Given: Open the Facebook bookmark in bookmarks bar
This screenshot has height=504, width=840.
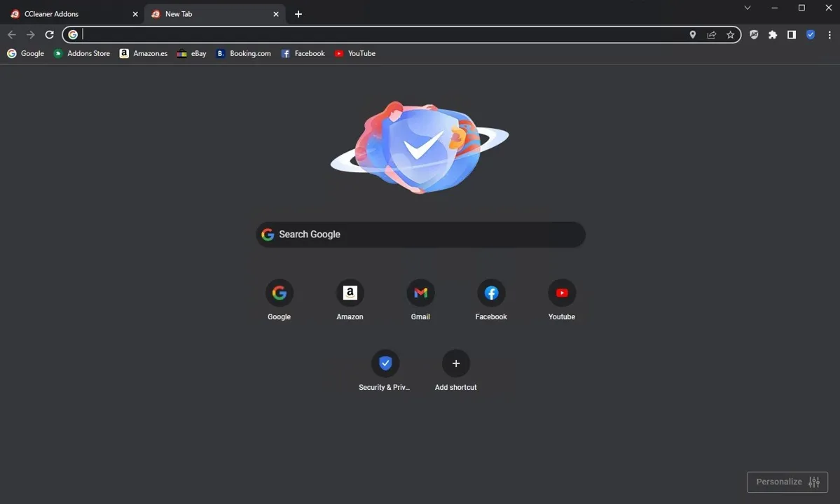Looking at the screenshot, I should (x=303, y=53).
